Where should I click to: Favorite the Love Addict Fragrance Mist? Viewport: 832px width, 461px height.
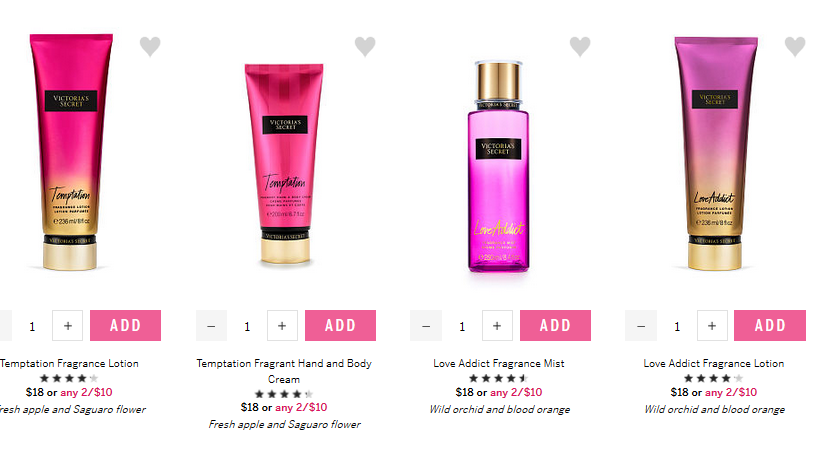pyautogui.click(x=580, y=46)
